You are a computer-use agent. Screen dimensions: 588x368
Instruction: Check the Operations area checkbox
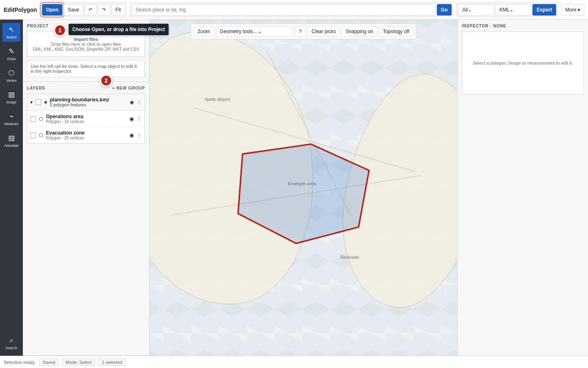coord(33,119)
